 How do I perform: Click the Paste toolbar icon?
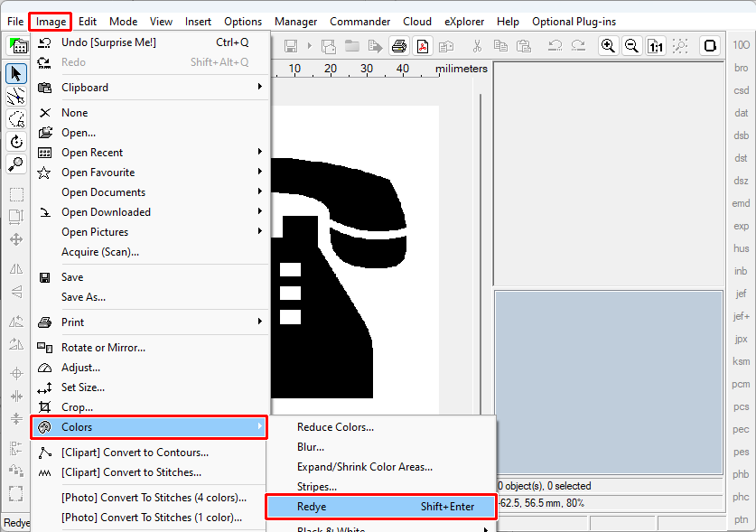coord(524,46)
